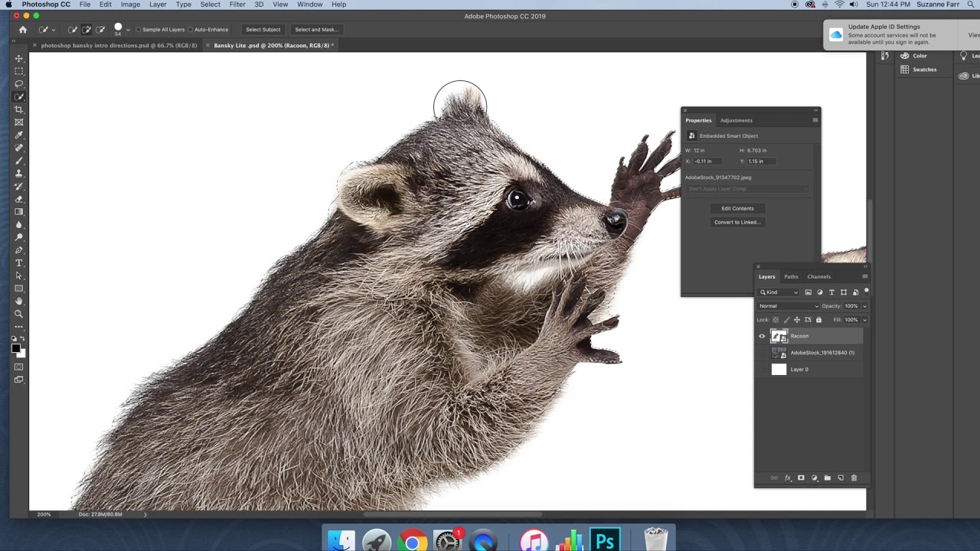Screen dimensions: 980x551
Task: Add a layer mask in Layers panel
Action: [x=801, y=478]
